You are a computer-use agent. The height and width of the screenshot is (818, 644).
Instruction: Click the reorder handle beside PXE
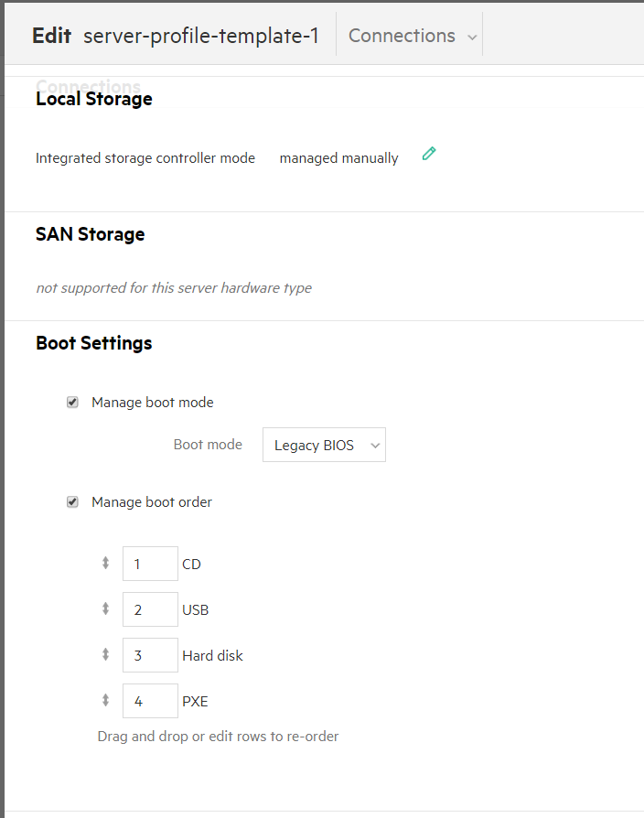coord(105,701)
